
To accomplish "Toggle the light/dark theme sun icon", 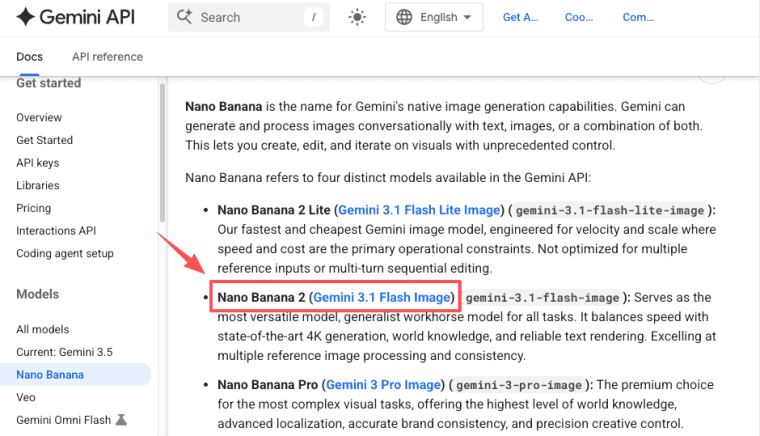I will [x=357, y=17].
